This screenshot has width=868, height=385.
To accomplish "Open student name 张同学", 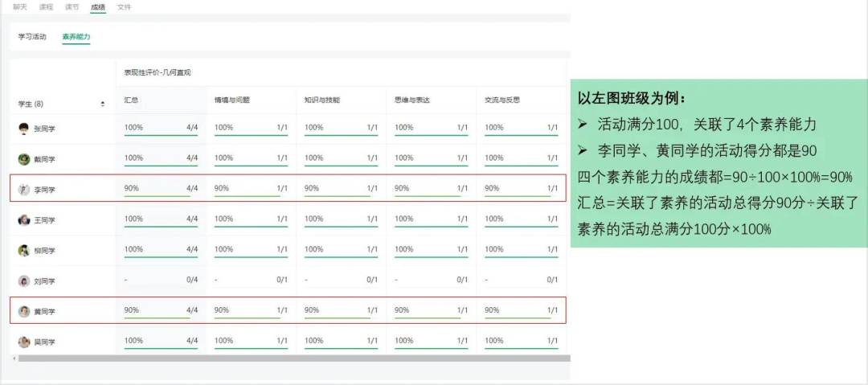I will pos(45,129).
